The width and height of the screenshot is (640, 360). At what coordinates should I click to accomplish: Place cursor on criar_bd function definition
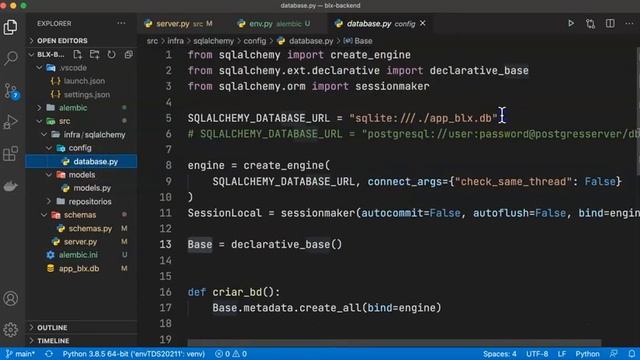coord(234,292)
